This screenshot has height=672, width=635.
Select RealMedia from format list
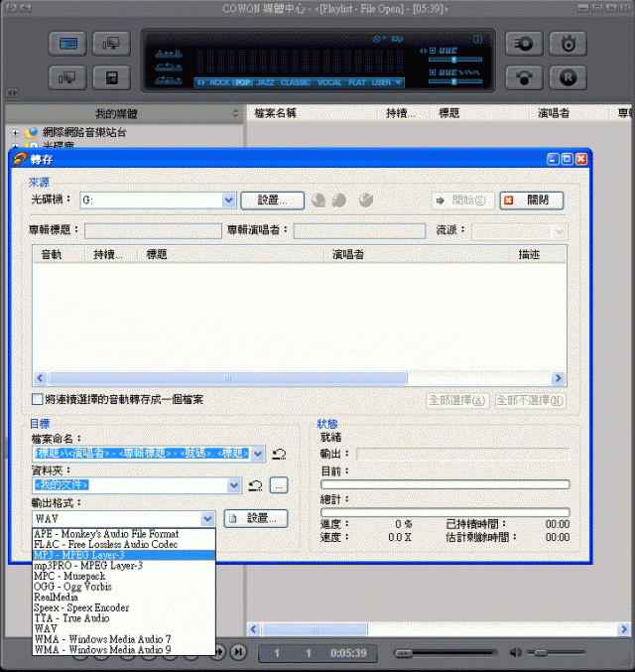[124, 597]
